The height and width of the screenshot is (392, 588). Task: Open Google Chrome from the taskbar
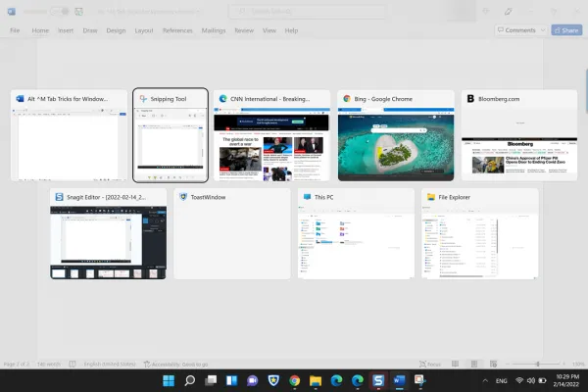(295, 381)
